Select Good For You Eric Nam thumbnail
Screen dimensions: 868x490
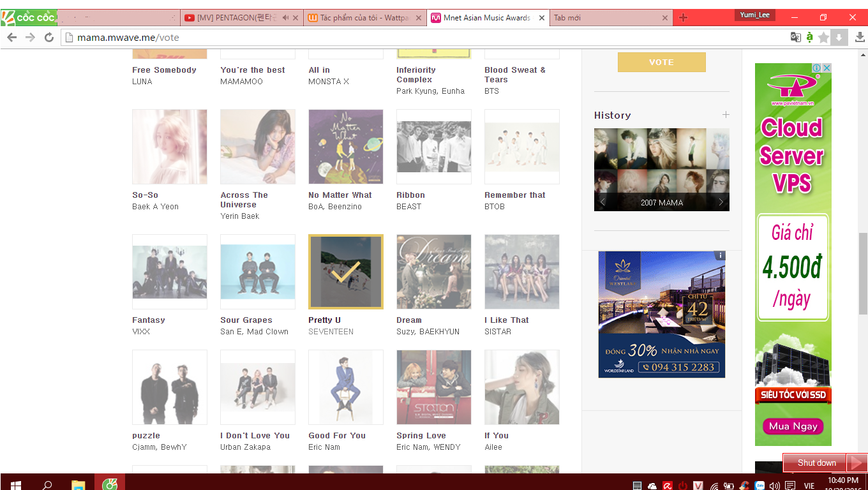[x=346, y=387]
